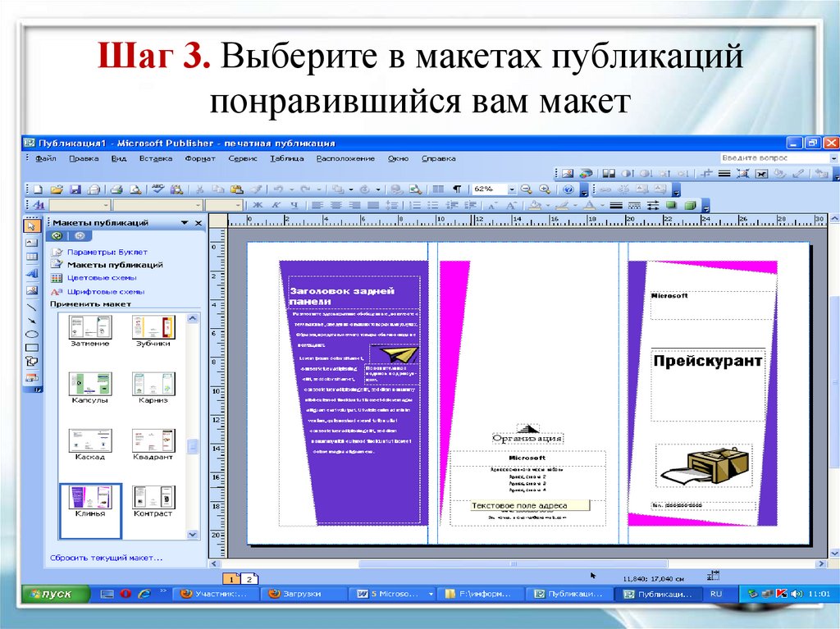Switch to Загрузки taskbar window
This screenshot has width=840, height=629.
[304, 594]
